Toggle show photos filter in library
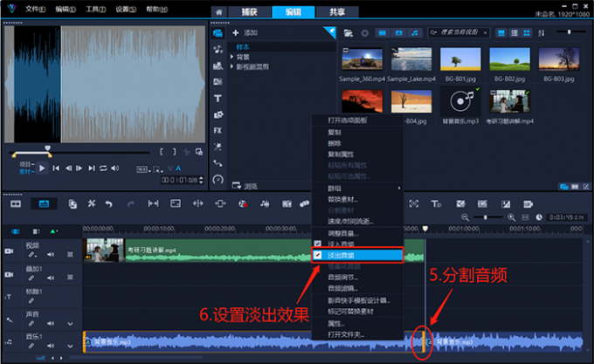Viewport: 594px width, 364px height. pyautogui.click(x=398, y=33)
